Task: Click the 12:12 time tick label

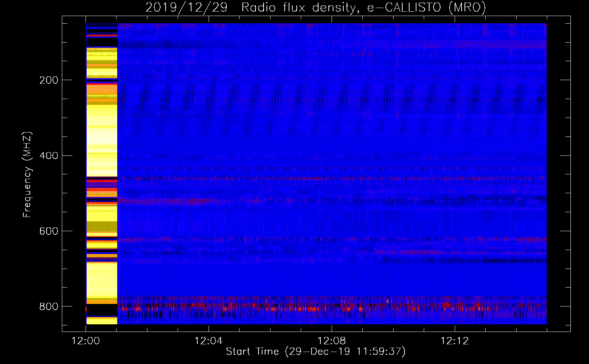Action: coord(455,341)
